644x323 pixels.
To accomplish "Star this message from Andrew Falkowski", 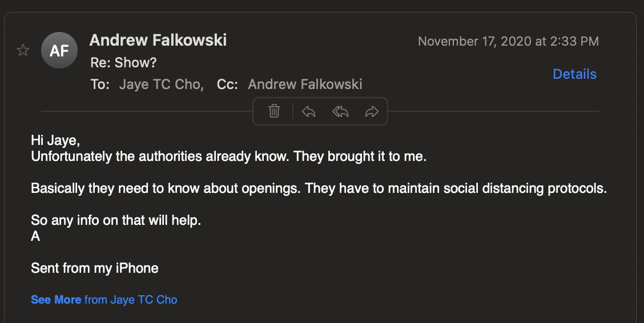I will coord(23,50).
